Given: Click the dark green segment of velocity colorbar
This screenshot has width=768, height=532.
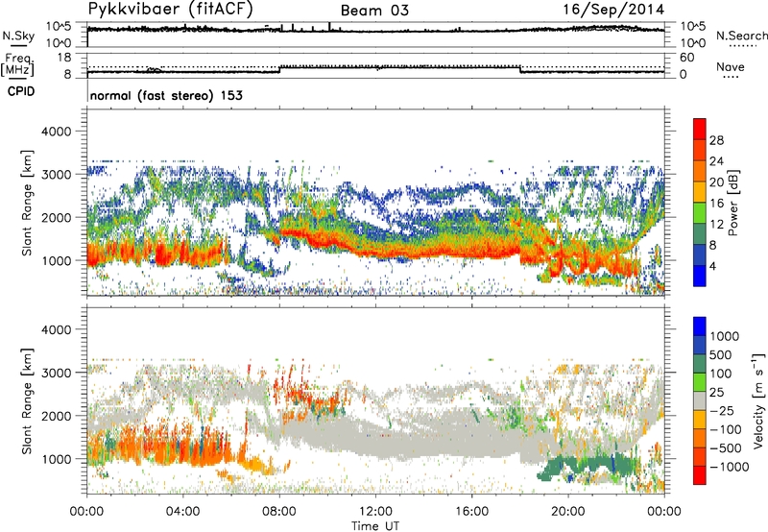Looking at the screenshot, I should 700,364.
